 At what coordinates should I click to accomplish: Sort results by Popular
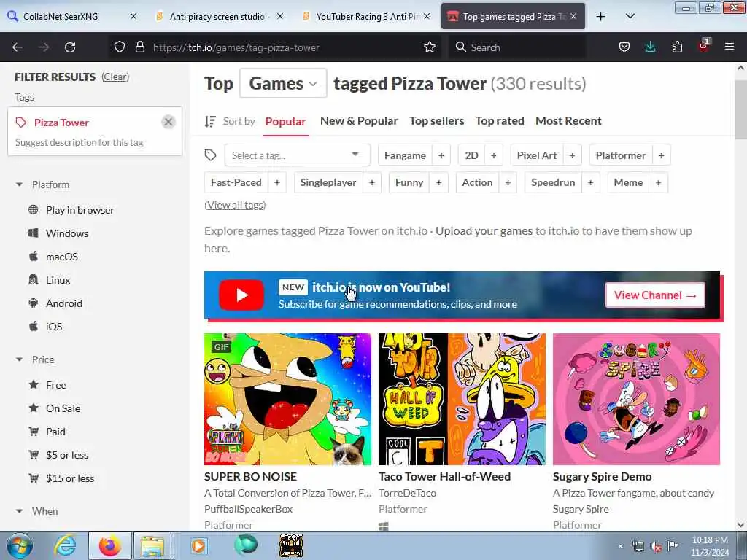[285, 122]
